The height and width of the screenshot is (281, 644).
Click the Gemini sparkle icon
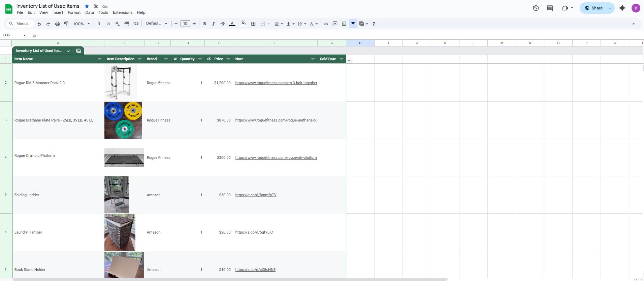pyautogui.click(x=622, y=8)
